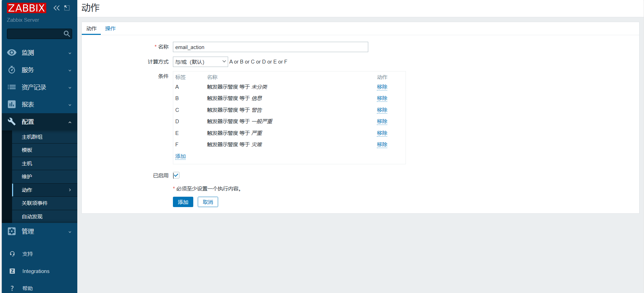The image size is (644, 293).
Task: Expand the 监测 menu chevron
Action: tap(70, 53)
